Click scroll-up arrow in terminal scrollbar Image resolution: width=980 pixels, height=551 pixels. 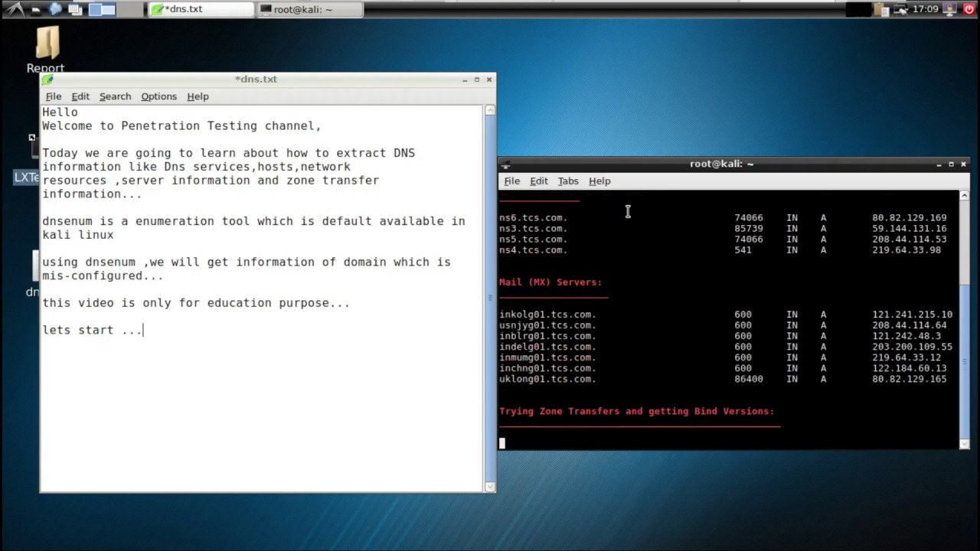964,196
